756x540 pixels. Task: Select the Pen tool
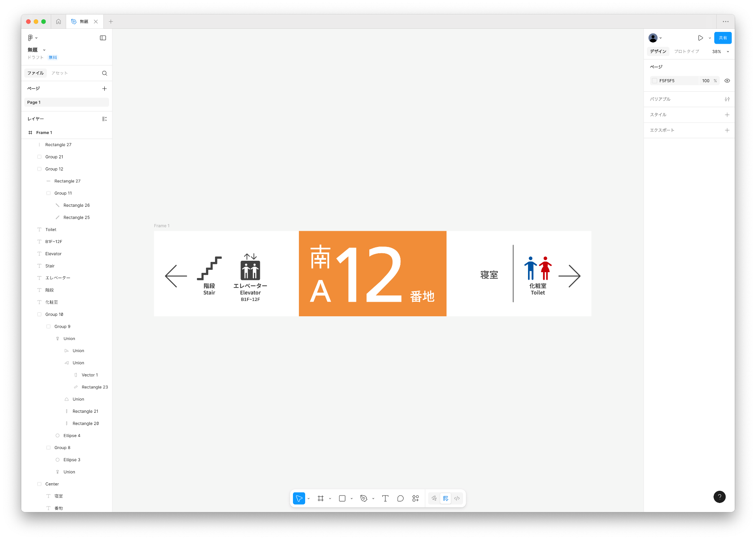[364, 498]
